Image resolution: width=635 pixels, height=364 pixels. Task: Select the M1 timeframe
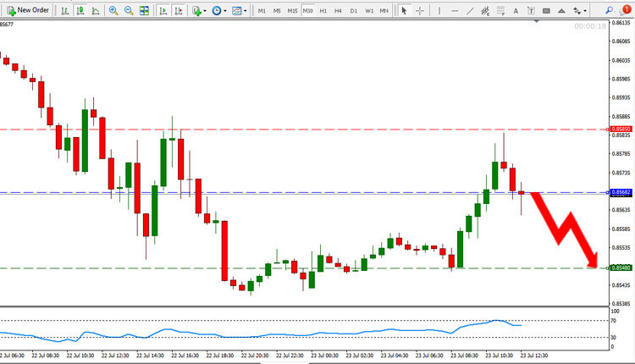[x=262, y=11]
